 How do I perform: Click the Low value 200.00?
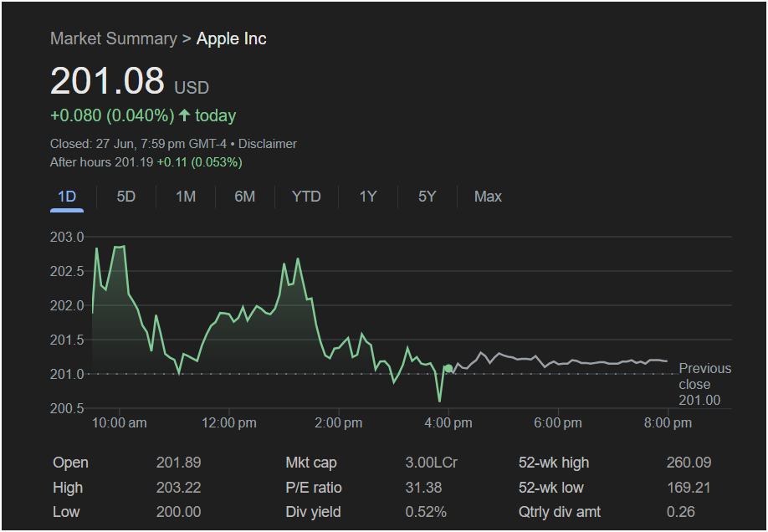(178, 512)
